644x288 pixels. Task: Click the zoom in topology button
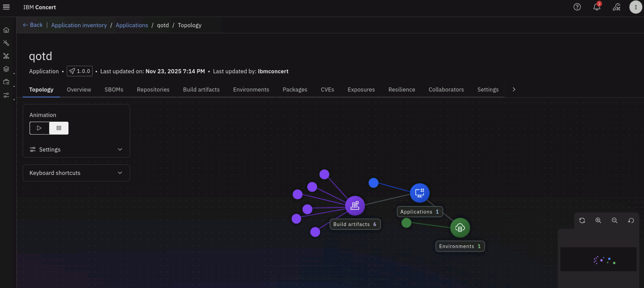pyautogui.click(x=598, y=221)
